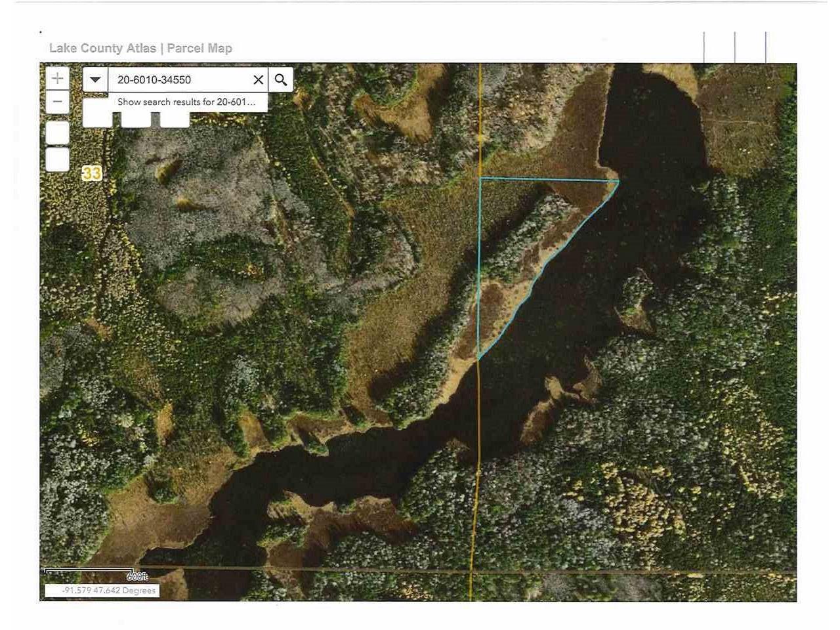
Task: Click the zoom in plus icon
Action: point(57,78)
